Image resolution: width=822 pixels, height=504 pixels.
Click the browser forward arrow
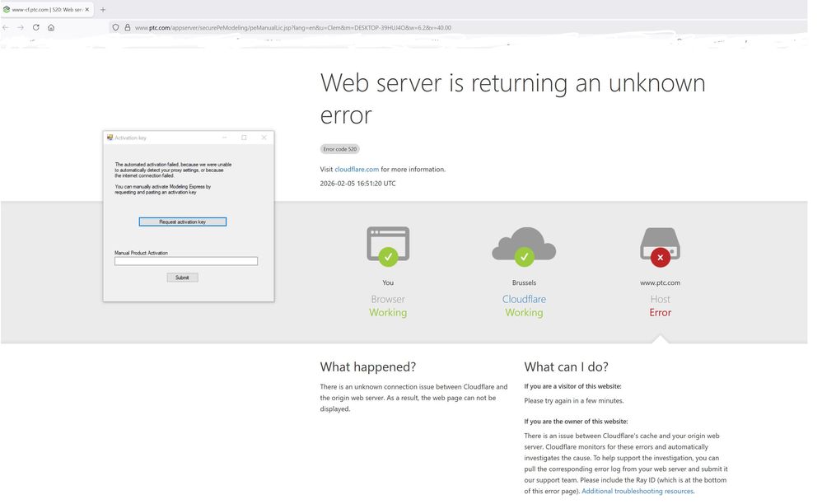[21, 27]
